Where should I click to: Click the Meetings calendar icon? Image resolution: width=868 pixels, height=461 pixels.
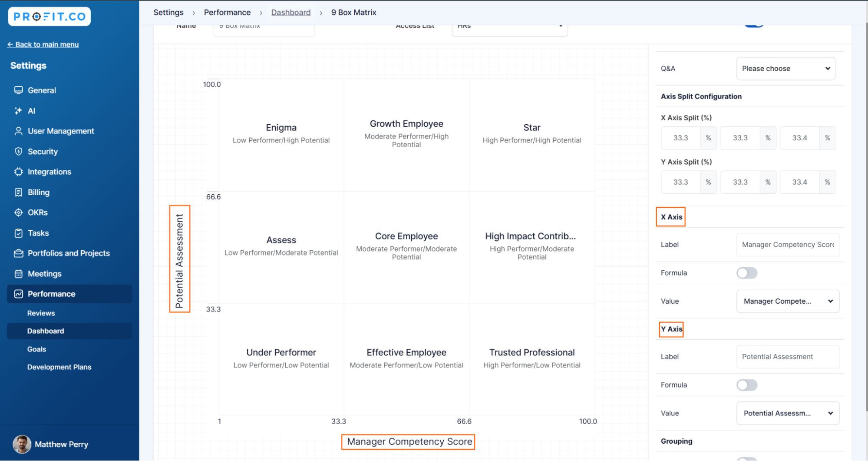[18, 274]
